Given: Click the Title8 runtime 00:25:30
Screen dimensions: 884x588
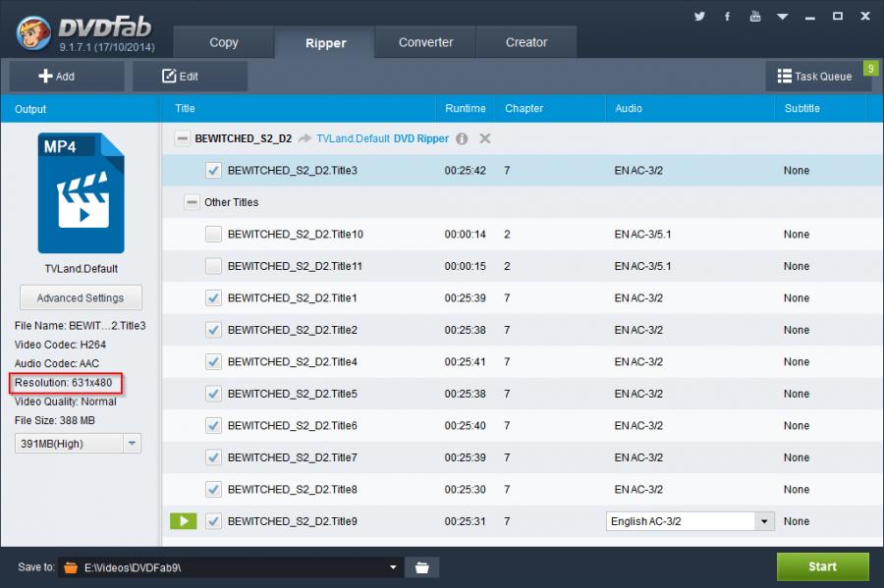Looking at the screenshot, I should pos(466,490).
